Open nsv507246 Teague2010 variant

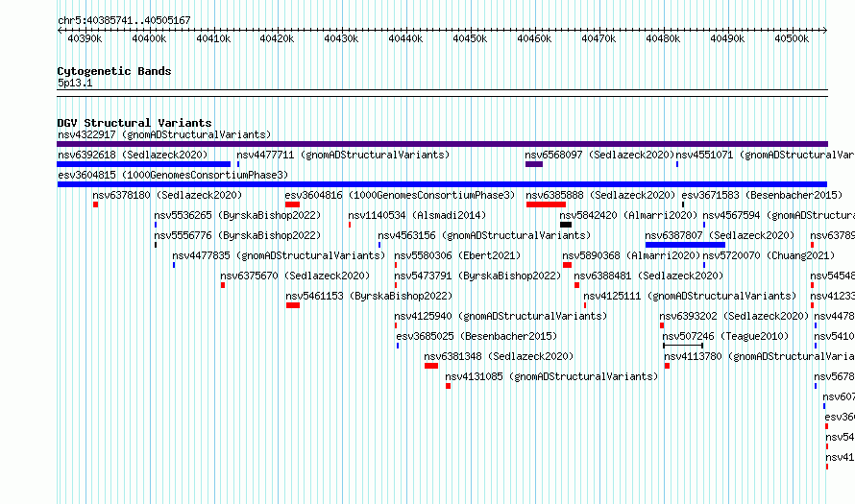[725, 336]
